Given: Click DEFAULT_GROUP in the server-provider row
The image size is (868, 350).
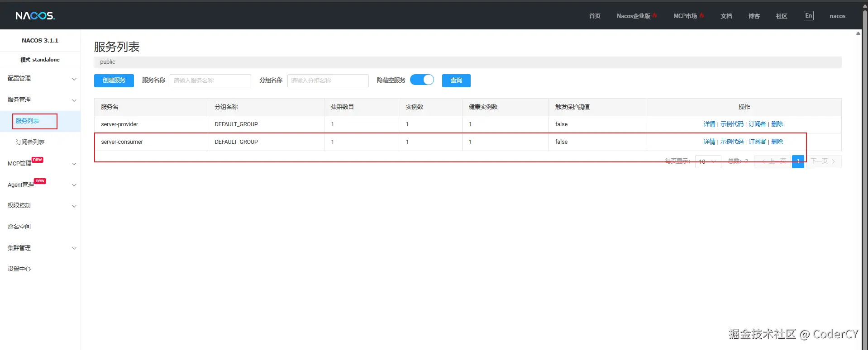Looking at the screenshot, I should pos(236,124).
